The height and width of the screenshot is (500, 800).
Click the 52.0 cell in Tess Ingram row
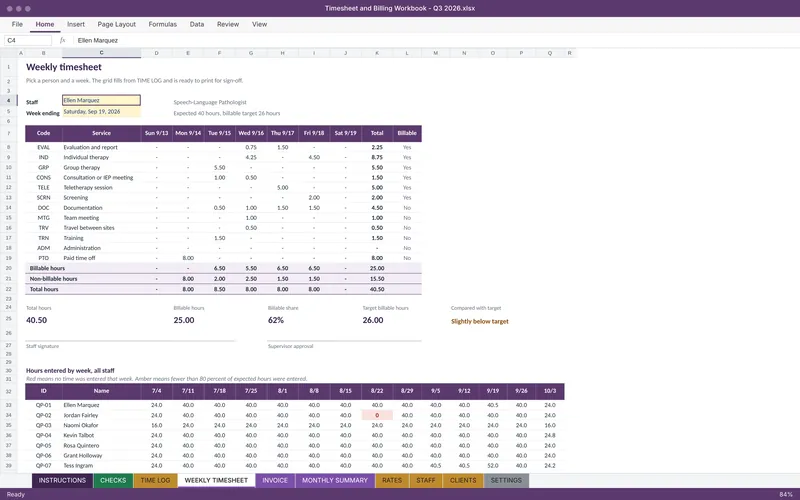(492, 466)
